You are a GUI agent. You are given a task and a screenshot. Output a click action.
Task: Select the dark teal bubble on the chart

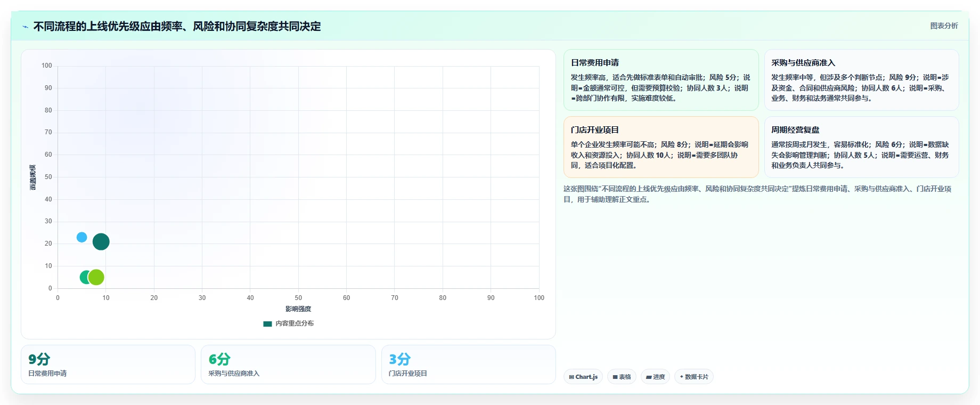tap(101, 242)
